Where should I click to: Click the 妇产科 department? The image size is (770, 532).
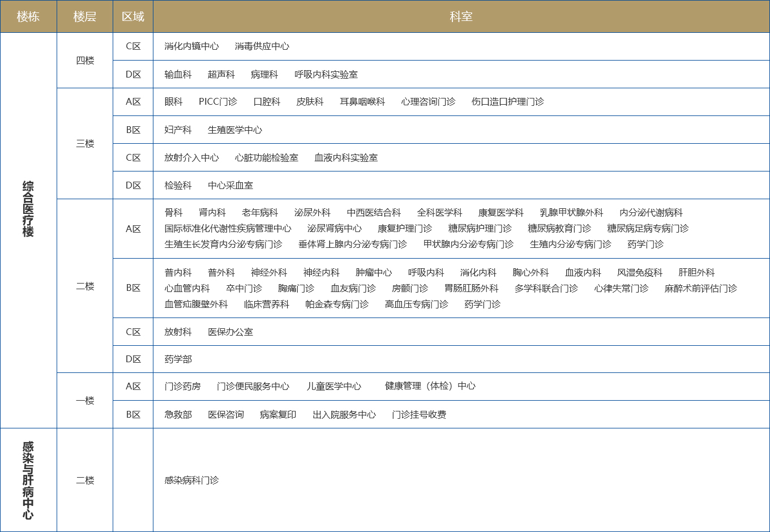pos(178,130)
